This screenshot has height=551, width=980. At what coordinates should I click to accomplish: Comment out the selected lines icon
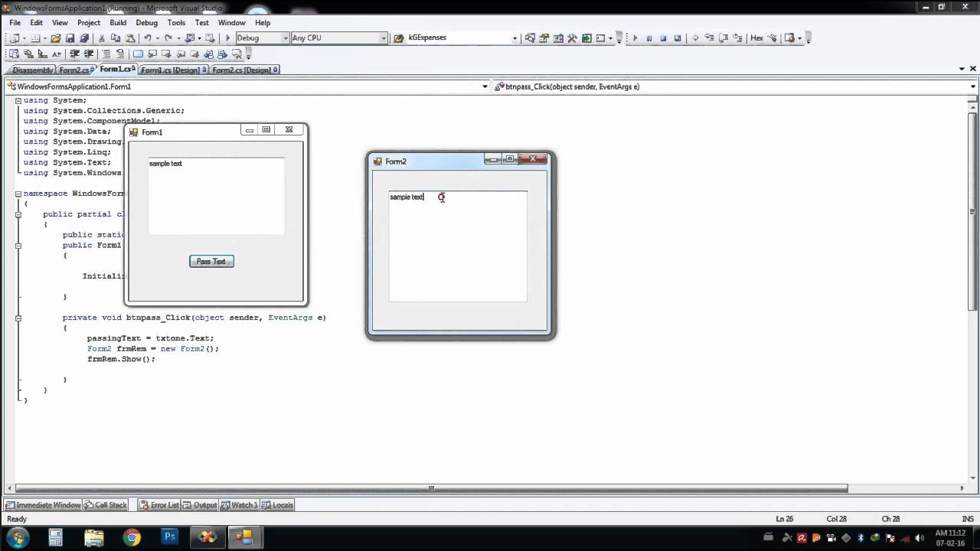click(106, 54)
